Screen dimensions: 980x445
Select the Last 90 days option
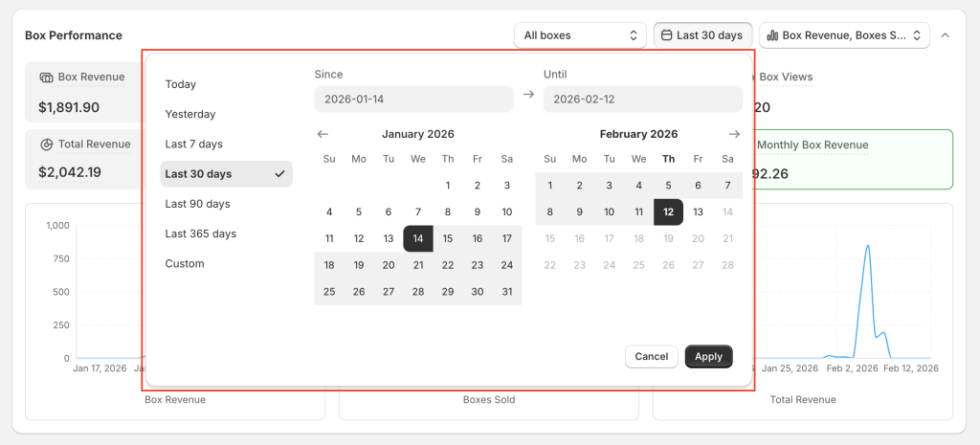(x=197, y=204)
